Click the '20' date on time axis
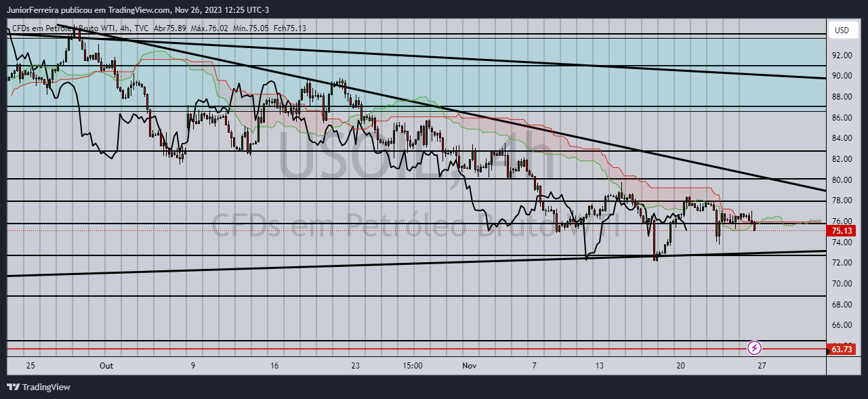 pos(681,365)
